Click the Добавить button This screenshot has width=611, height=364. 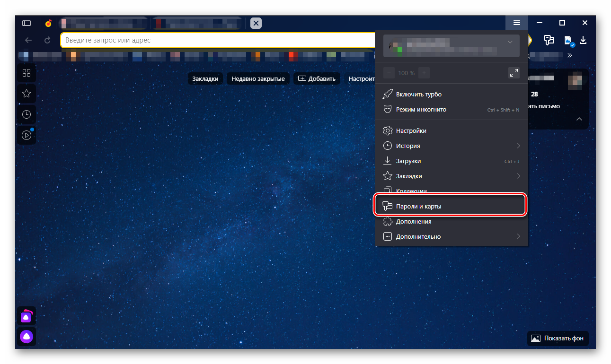coord(317,78)
